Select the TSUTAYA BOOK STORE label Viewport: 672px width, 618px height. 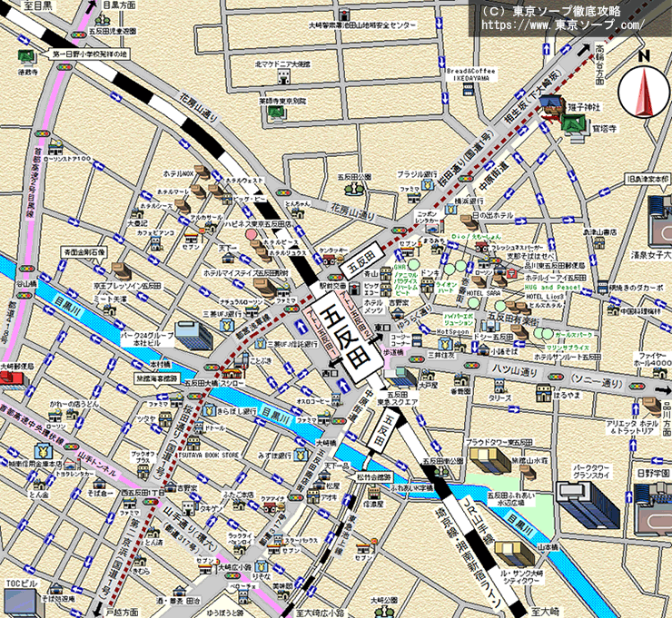[208, 455]
